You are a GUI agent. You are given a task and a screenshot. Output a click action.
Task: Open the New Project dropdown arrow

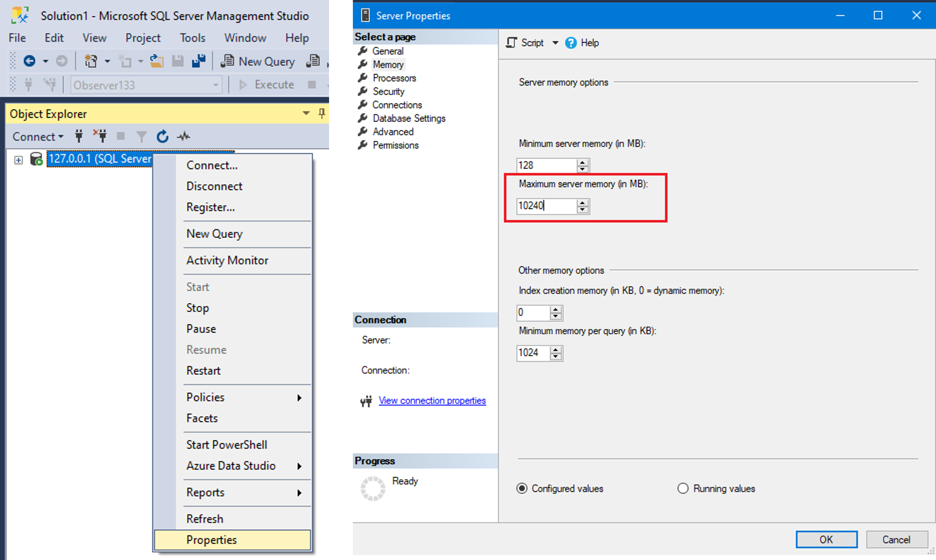tap(108, 61)
